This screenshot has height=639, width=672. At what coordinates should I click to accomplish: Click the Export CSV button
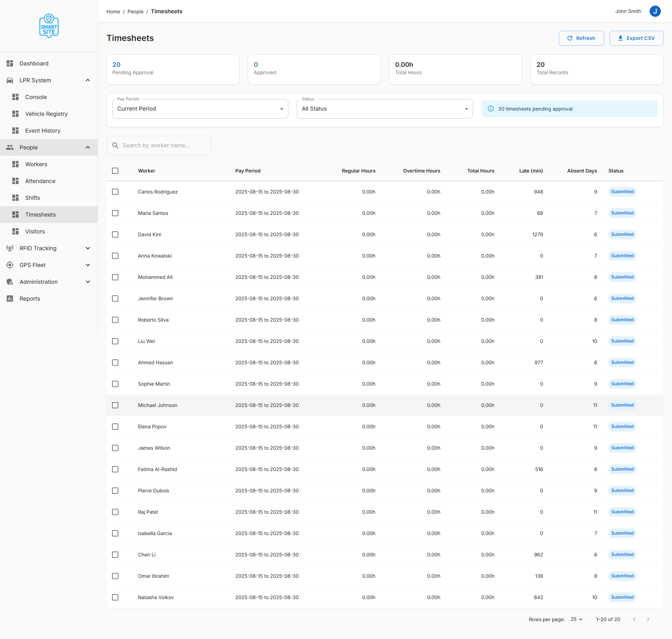click(x=636, y=38)
